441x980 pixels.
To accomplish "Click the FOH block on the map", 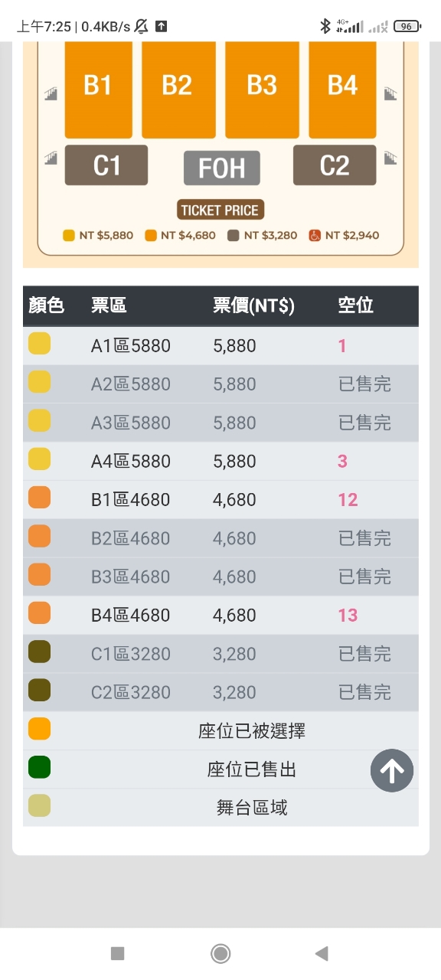I will coord(222,168).
